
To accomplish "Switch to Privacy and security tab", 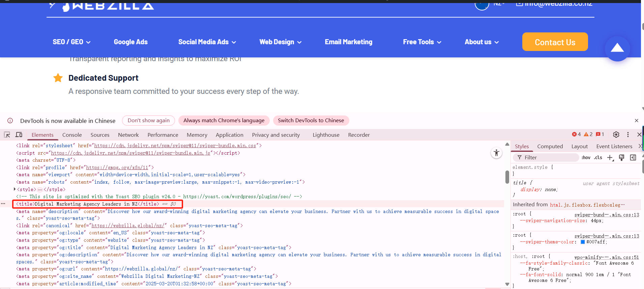I will tap(276, 135).
